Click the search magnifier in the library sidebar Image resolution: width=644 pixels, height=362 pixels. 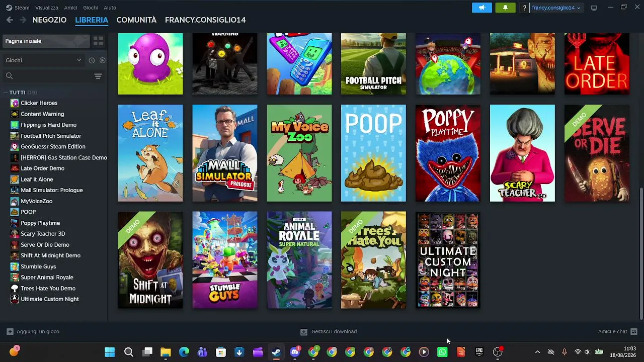click(x=9, y=76)
